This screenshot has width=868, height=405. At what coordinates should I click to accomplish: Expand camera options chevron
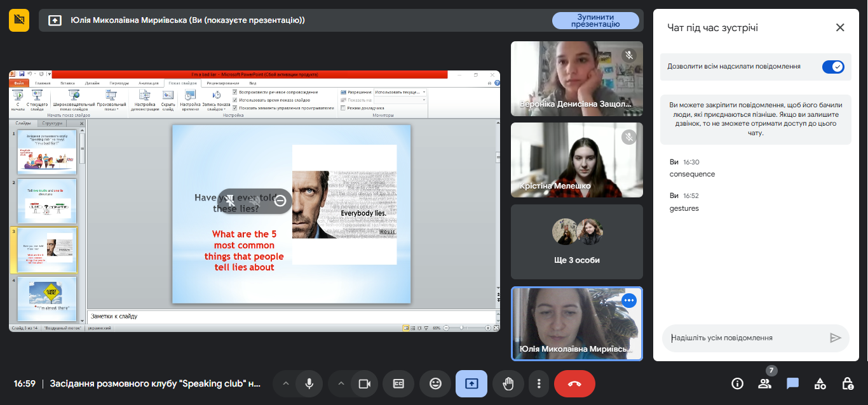coord(341,383)
